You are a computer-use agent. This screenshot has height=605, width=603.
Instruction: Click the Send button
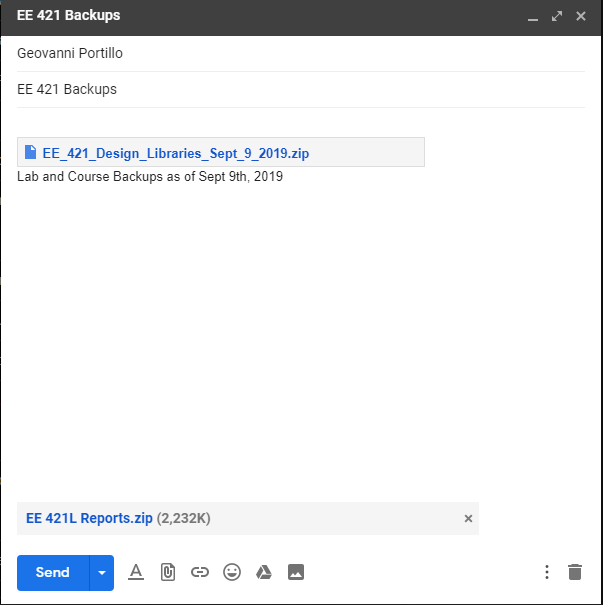coord(53,573)
